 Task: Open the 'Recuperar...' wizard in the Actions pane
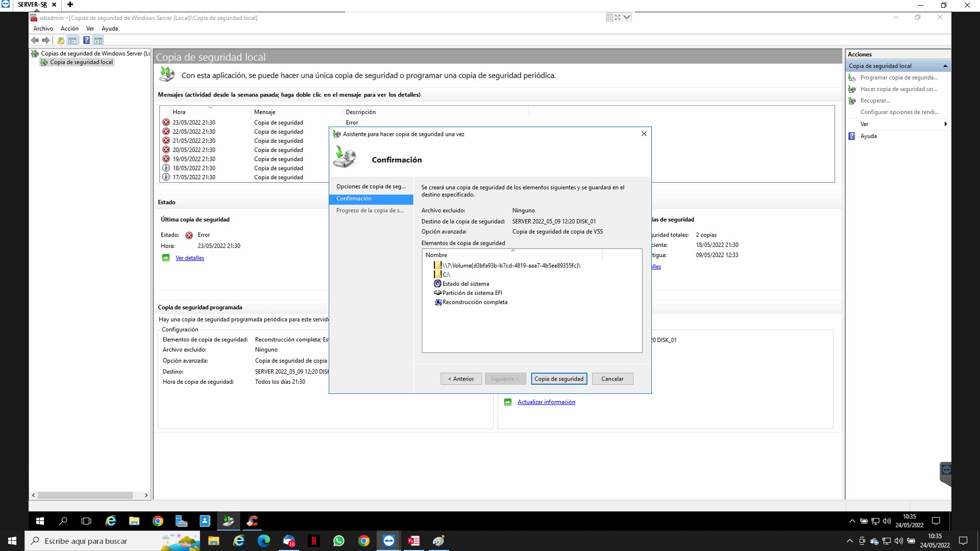[874, 101]
